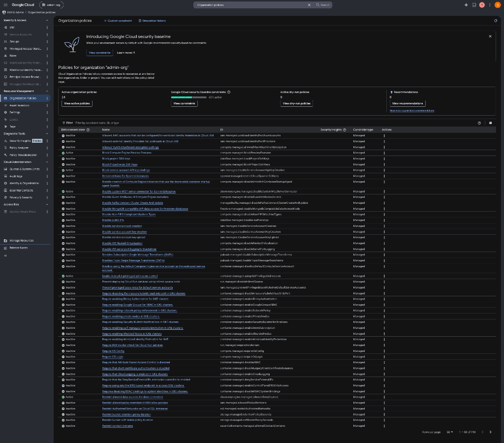Clear the search box with the X icon

[x=309, y=5]
